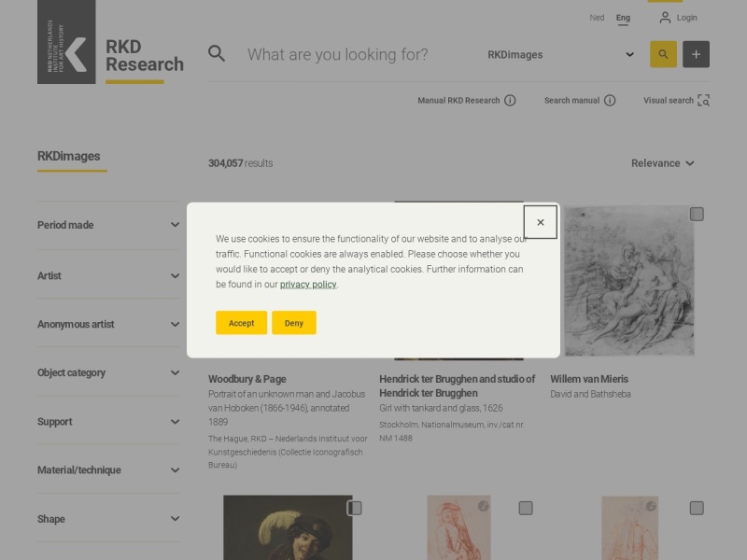This screenshot has width=747, height=560.
Task: Open the feathered-hat portrait thumbnail
Action: tap(288, 527)
